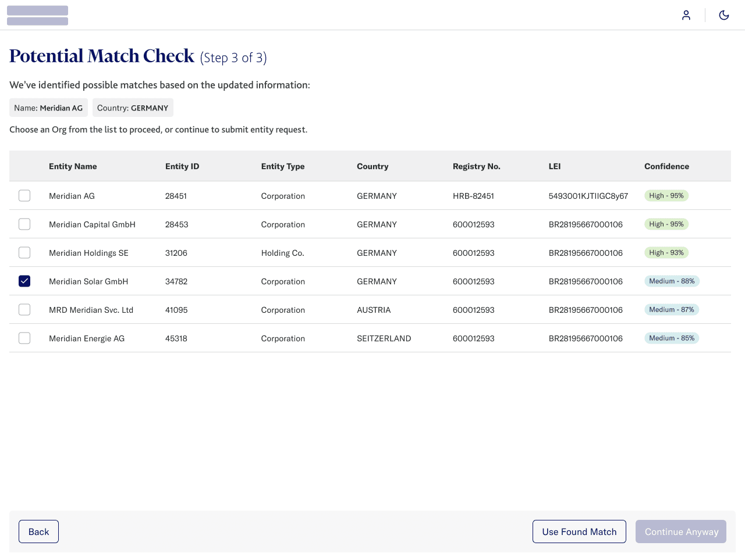Click the application logo in the header
This screenshot has height=560, width=745.
tap(37, 15)
